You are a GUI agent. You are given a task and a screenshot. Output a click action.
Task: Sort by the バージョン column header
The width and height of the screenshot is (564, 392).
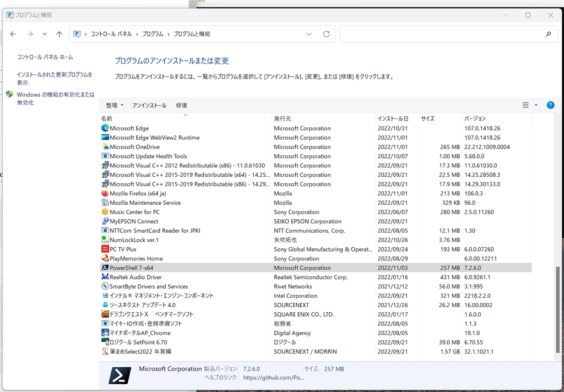(x=497, y=118)
